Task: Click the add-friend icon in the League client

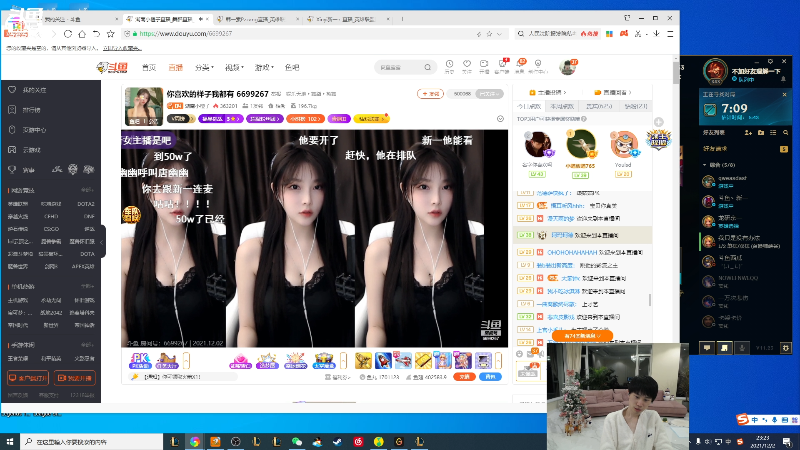Action: click(748, 133)
